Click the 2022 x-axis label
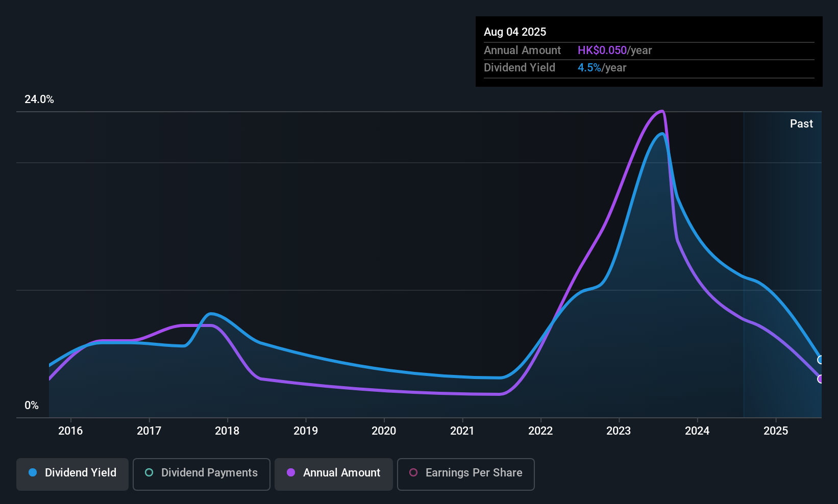The height and width of the screenshot is (504, 838). (x=540, y=431)
